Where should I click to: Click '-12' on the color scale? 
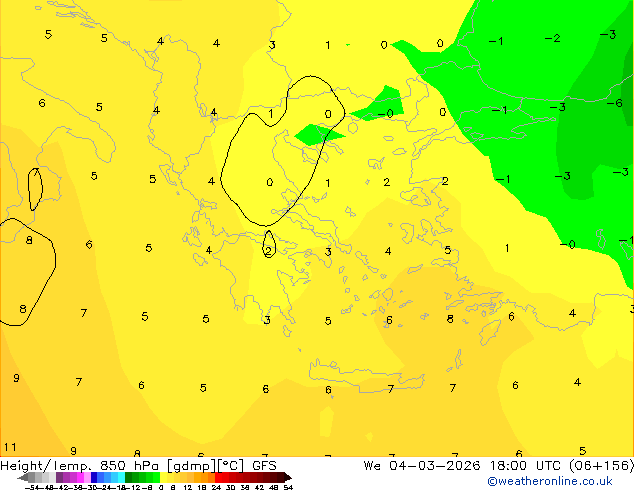pos(135,487)
